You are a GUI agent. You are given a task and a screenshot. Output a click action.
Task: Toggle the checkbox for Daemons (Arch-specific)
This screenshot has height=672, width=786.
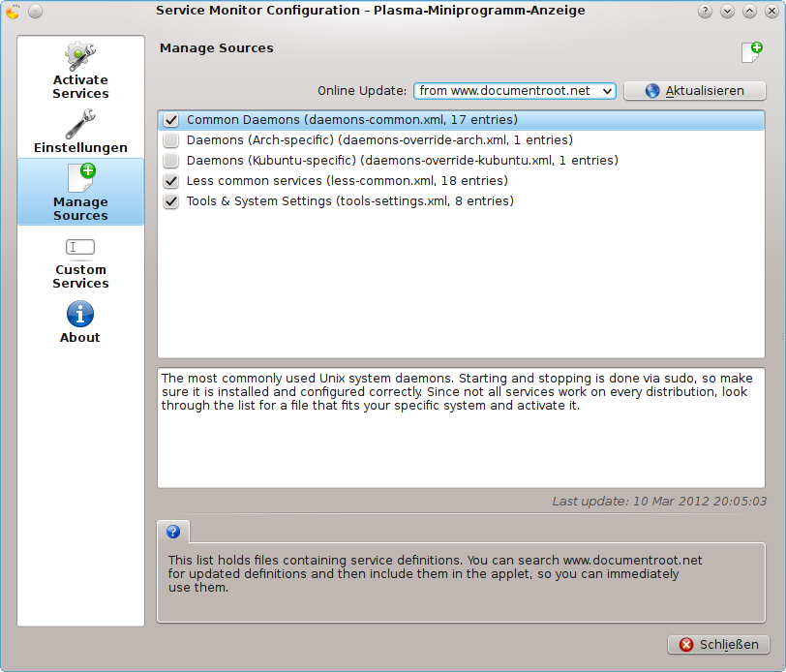[171, 140]
